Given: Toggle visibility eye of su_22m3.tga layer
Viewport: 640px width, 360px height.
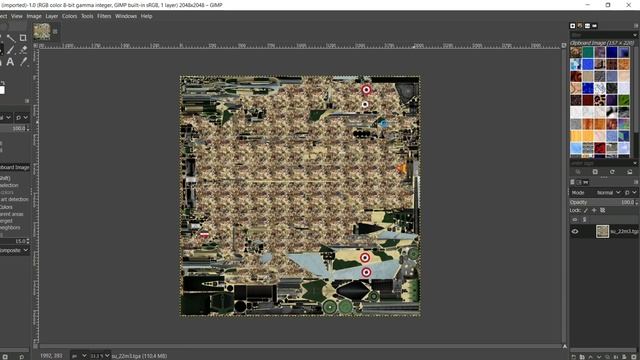Looking at the screenshot, I should click(575, 231).
